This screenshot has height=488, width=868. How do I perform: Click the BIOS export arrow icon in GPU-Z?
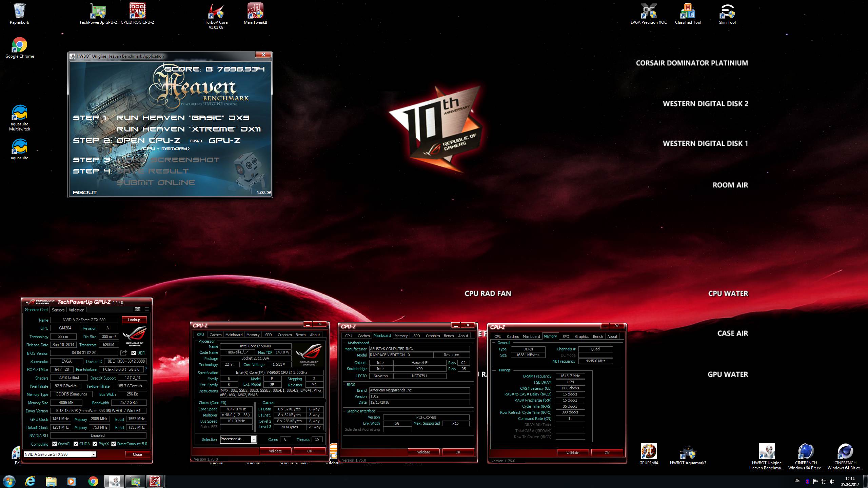tap(123, 353)
